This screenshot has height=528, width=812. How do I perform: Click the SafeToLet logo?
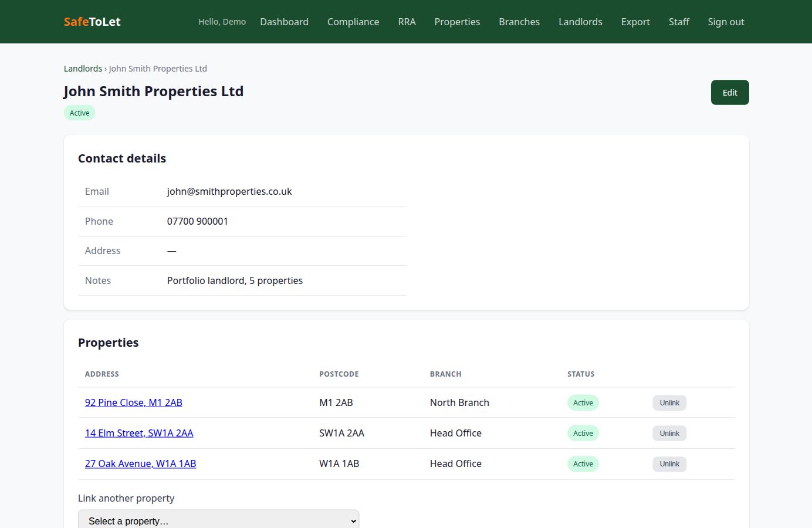click(x=92, y=22)
